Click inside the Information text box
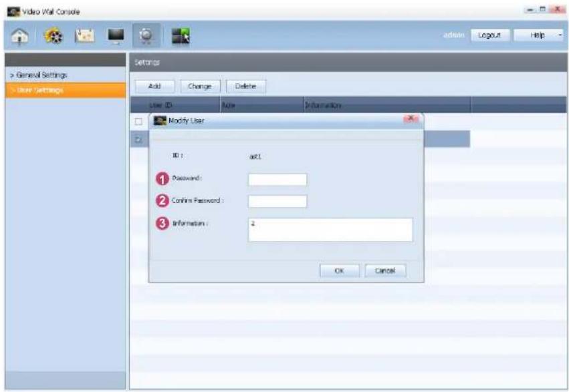Screen dimensions: 569x392 (330, 230)
